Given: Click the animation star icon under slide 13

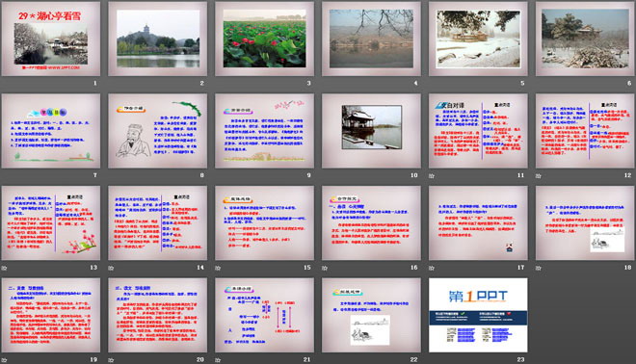Looking at the screenshot, I should point(4,268).
